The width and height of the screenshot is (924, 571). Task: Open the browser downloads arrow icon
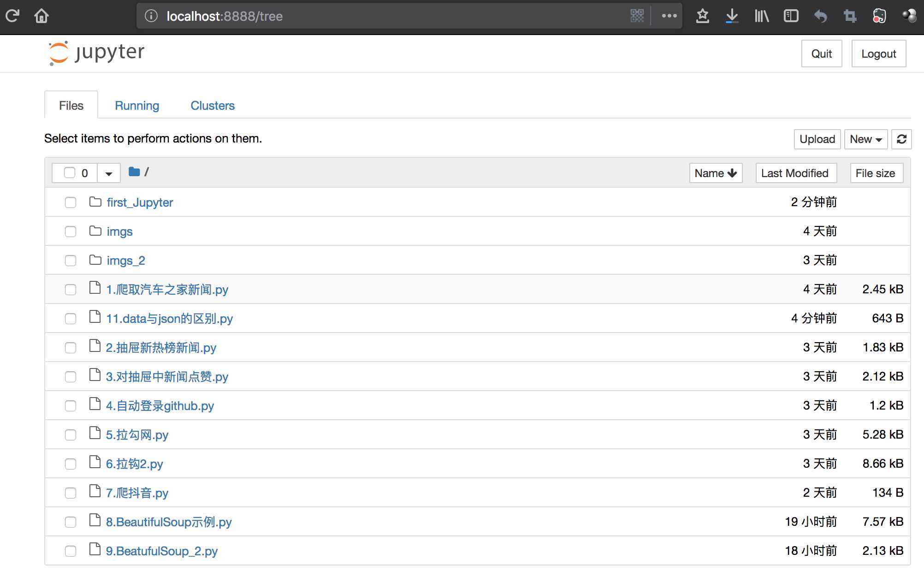tap(732, 16)
